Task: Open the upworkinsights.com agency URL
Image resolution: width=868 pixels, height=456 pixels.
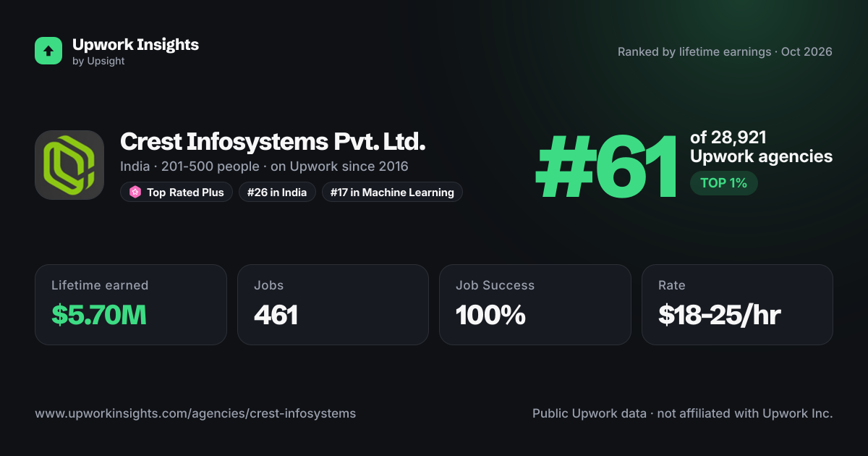Action: click(195, 414)
